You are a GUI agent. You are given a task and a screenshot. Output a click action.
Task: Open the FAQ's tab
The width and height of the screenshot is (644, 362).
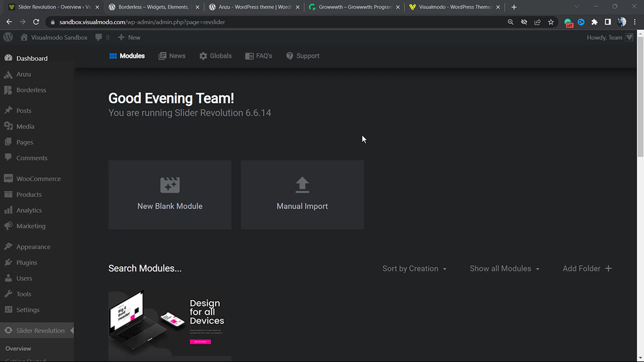coord(259,56)
